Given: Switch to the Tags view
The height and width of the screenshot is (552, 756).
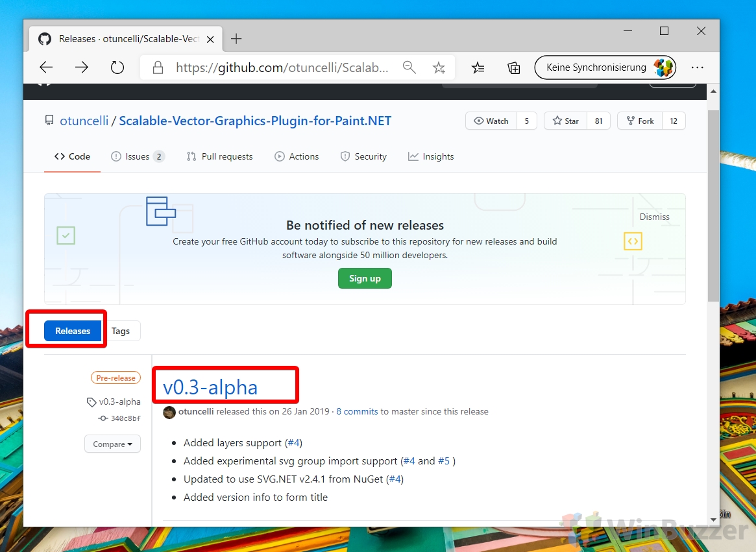Looking at the screenshot, I should (x=121, y=331).
